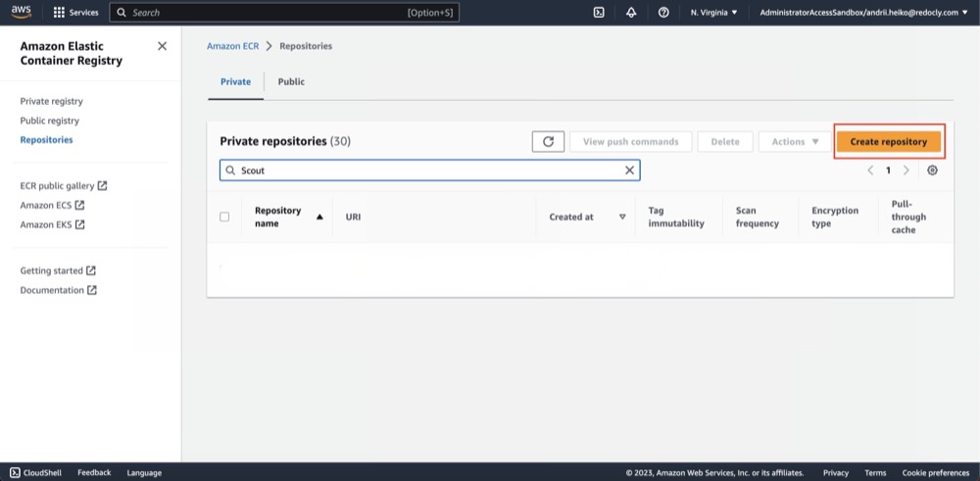The image size is (980, 481).
Task: Open Amazon EKS external link
Action: tap(52, 224)
